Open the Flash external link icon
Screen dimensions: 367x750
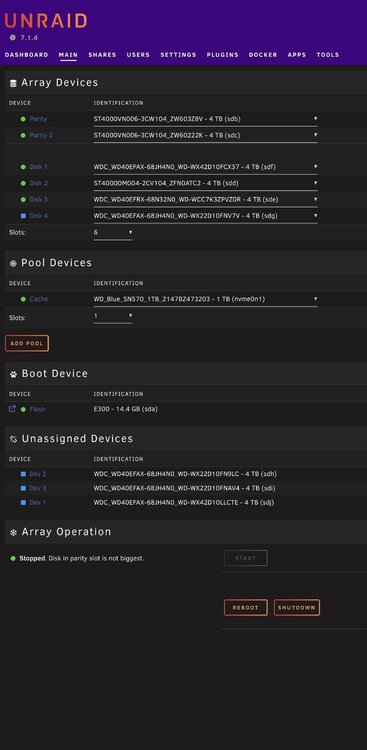coord(12,409)
